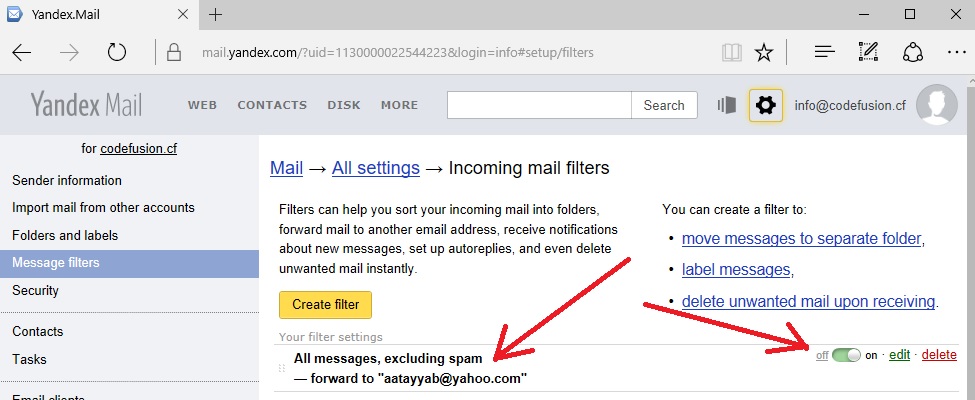Click the Create filter button

tap(325, 305)
